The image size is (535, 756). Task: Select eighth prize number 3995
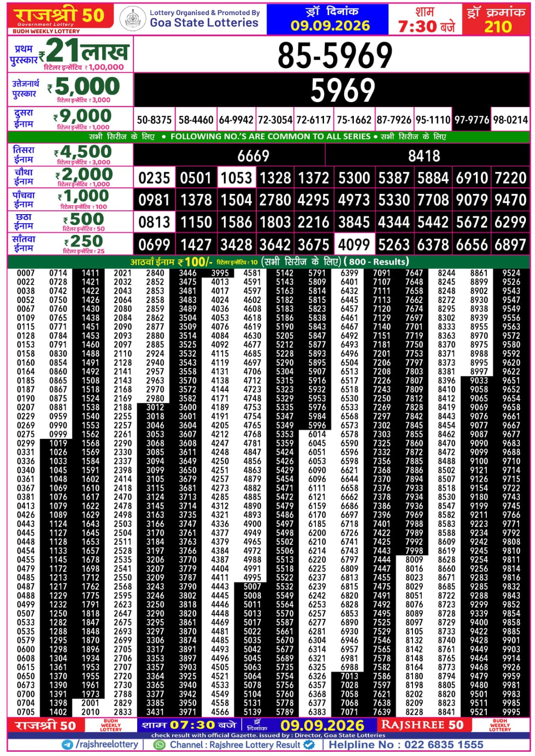coord(220,273)
